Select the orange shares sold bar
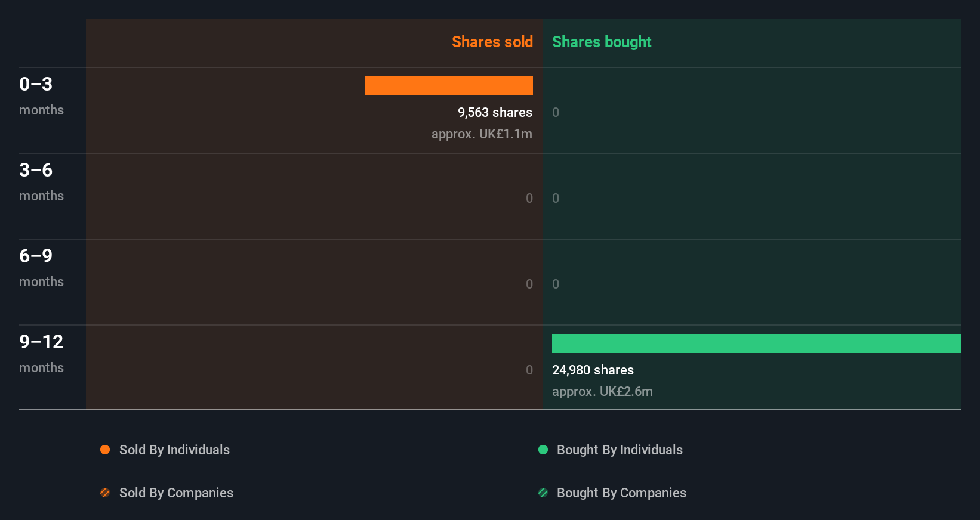This screenshot has height=520, width=980. click(449, 86)
